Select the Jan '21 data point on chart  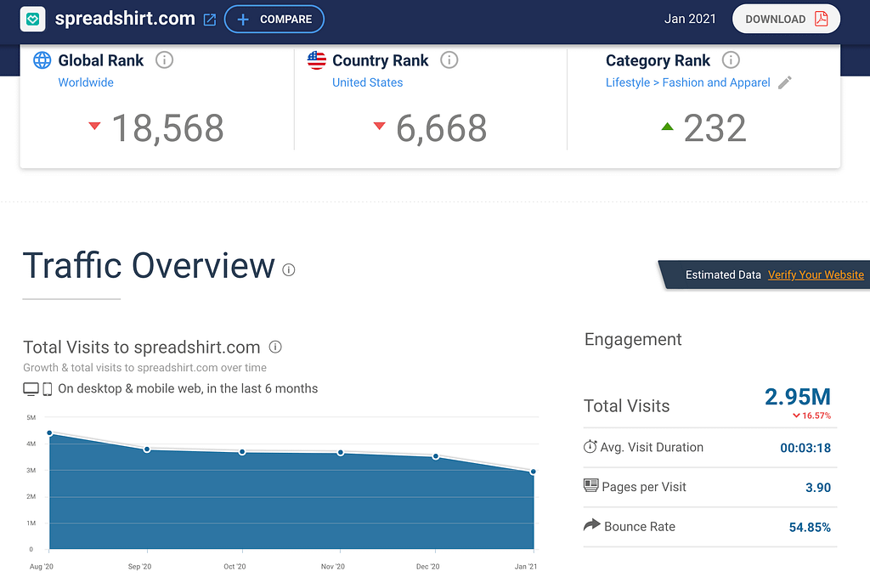click(534, 472)
